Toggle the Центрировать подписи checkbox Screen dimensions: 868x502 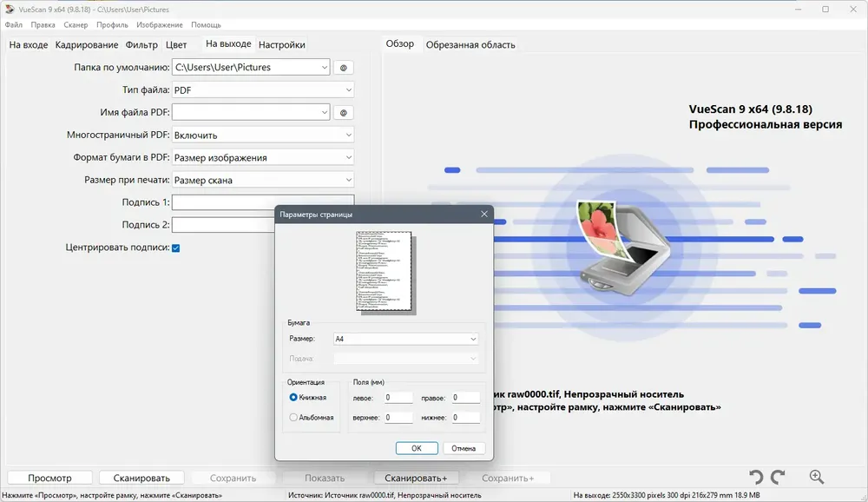[175, 248]
